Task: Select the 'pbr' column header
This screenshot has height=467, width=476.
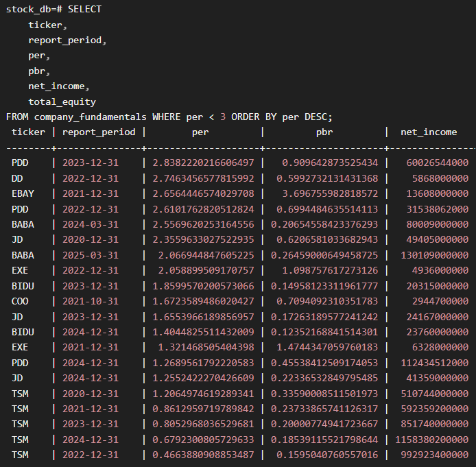Action: 324,132
